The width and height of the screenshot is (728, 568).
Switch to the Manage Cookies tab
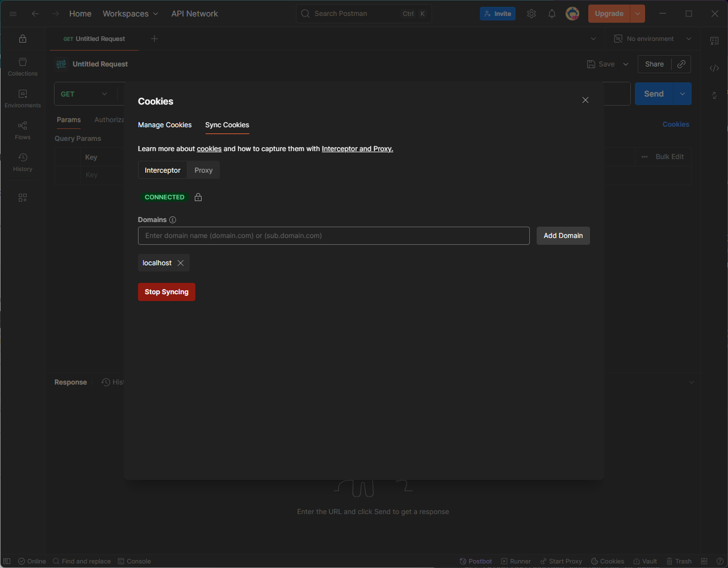(165, 125)
